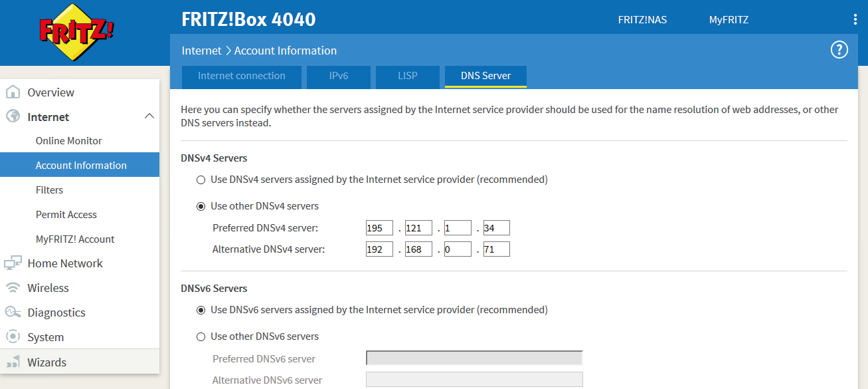The width and height of the screenshot is (868, 389).
Task: Collapse the Internet menu section chevron
Action: tap(149, 117)
